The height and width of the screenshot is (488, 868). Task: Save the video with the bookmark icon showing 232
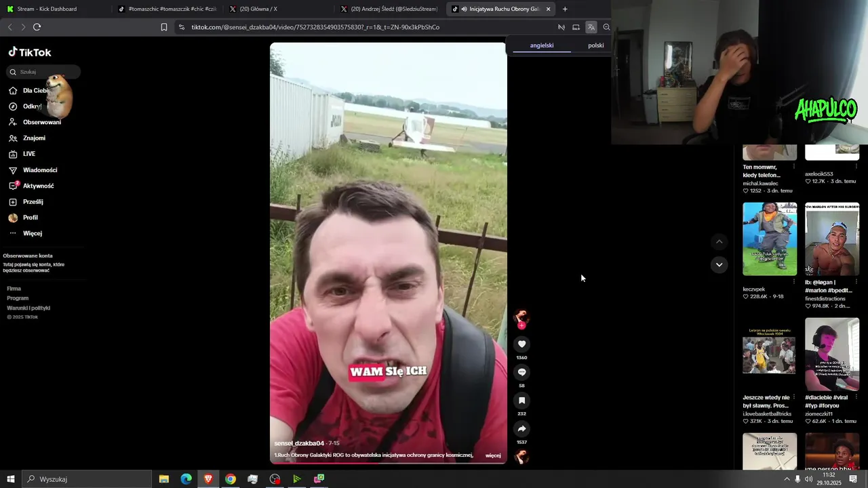[x=521, y=401]
